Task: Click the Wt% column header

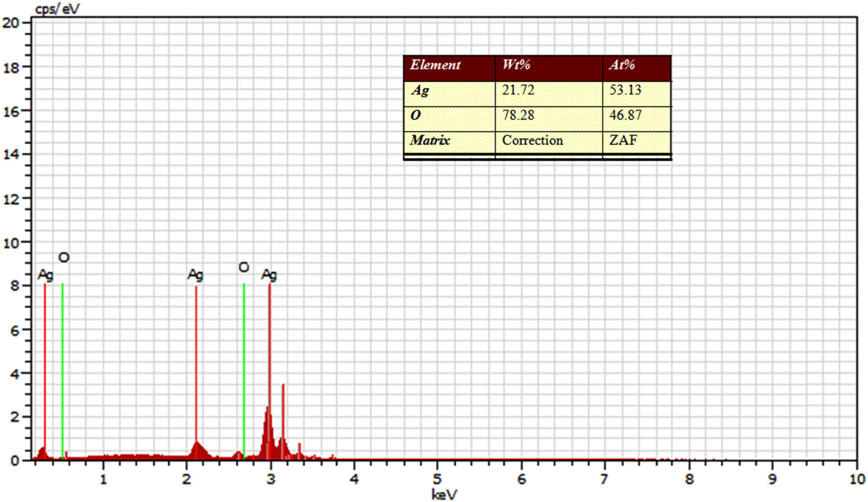Action: tap(516, 65)
